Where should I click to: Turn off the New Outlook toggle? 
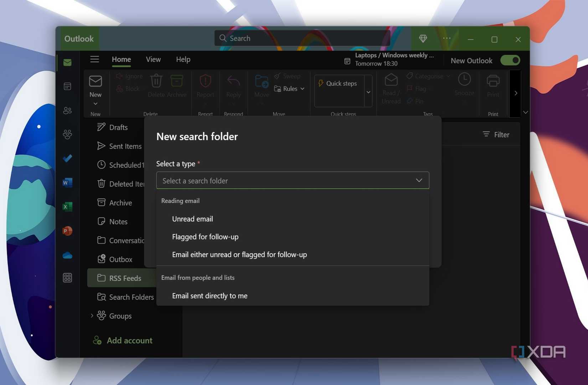pos(510,60)
